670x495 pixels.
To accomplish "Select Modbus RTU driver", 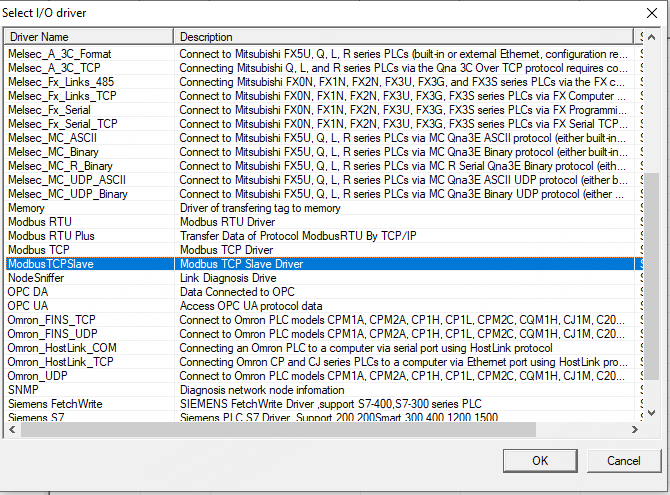I will tap(40, 222).
